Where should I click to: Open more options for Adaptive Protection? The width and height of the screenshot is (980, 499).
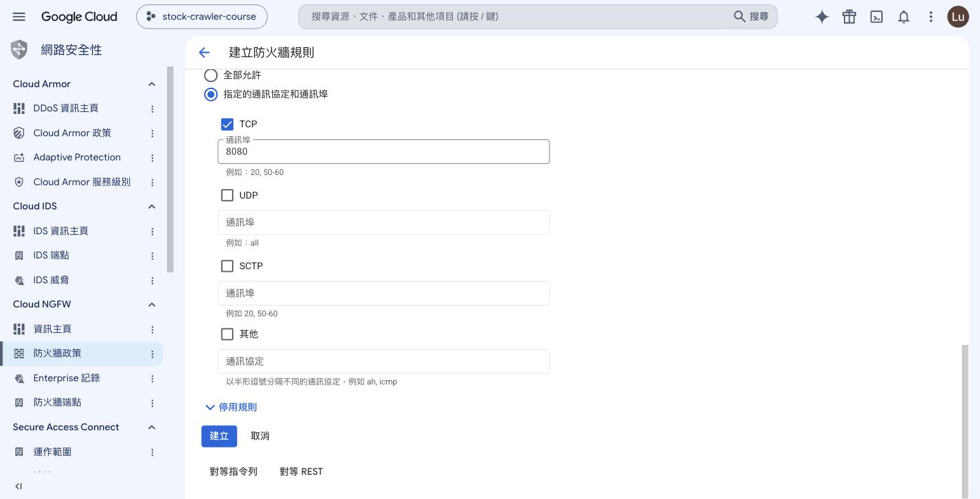point(152,158)
